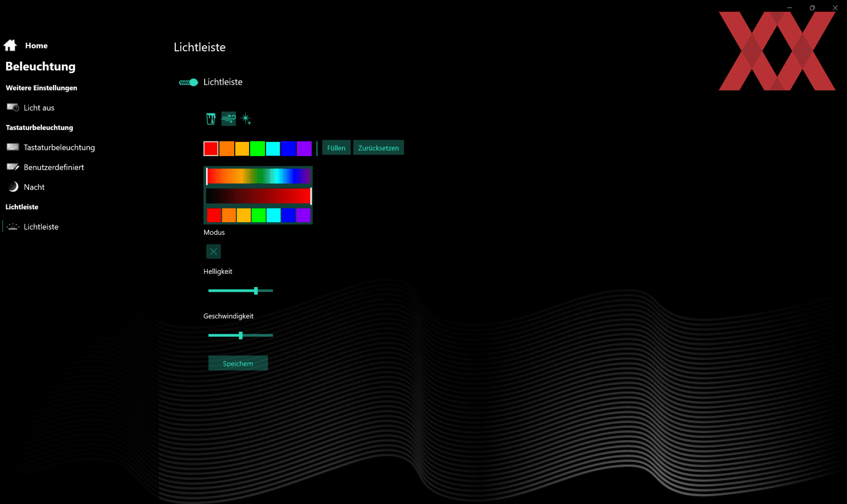Select the cyan swatch in top row
The width and height of the screenshot is (847, 504).
tap(273, 149)
